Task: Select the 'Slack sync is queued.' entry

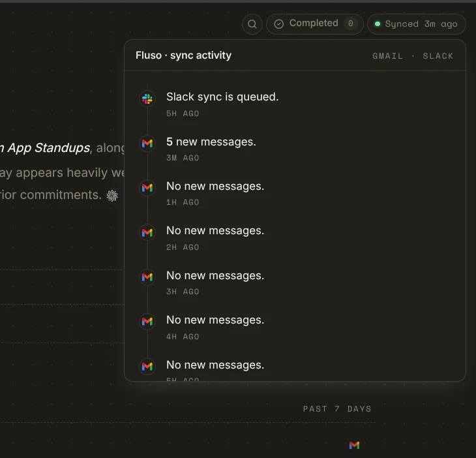Action: [x=222, y=97]
